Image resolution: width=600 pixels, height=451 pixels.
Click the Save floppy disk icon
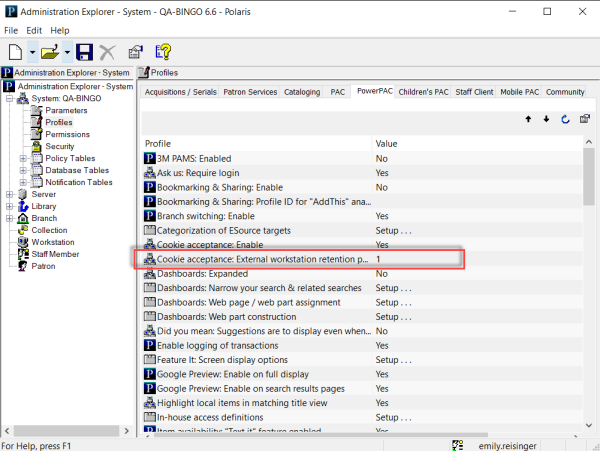point(84,52)
